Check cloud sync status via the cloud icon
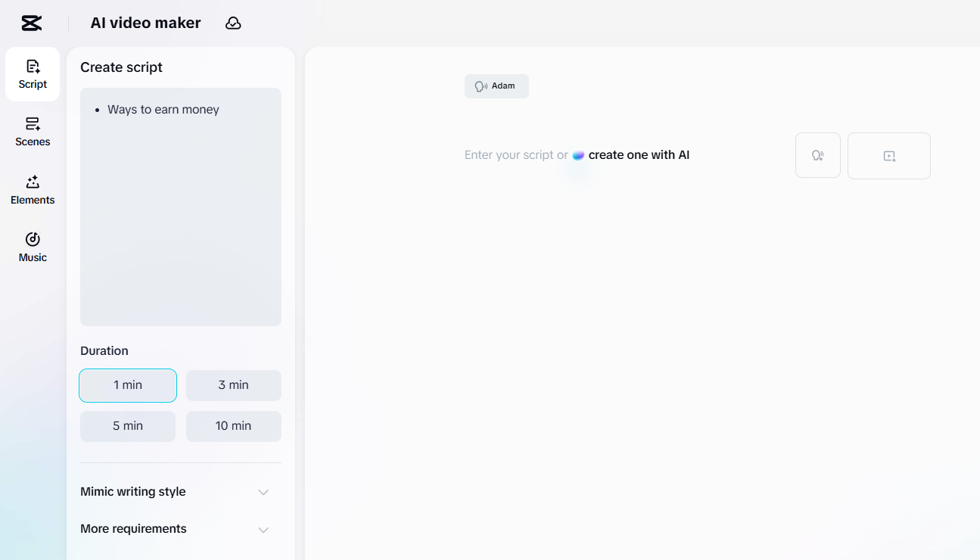The width and height of the screenshot is (980, 560). click(233, 23)
